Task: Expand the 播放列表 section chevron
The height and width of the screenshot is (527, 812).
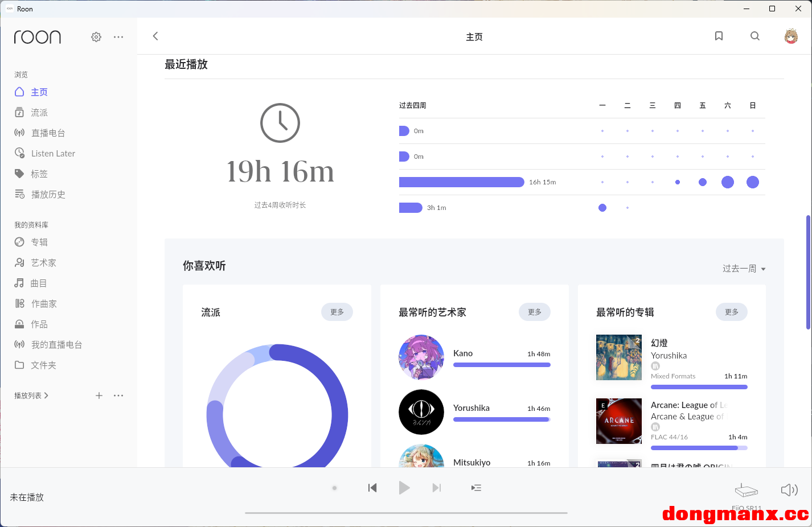Action: pos(46,396)
